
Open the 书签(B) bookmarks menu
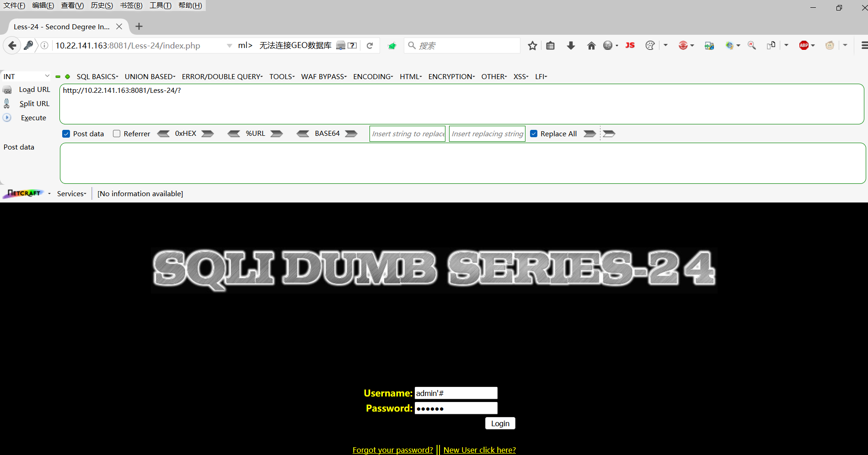(x=131, y=5)
